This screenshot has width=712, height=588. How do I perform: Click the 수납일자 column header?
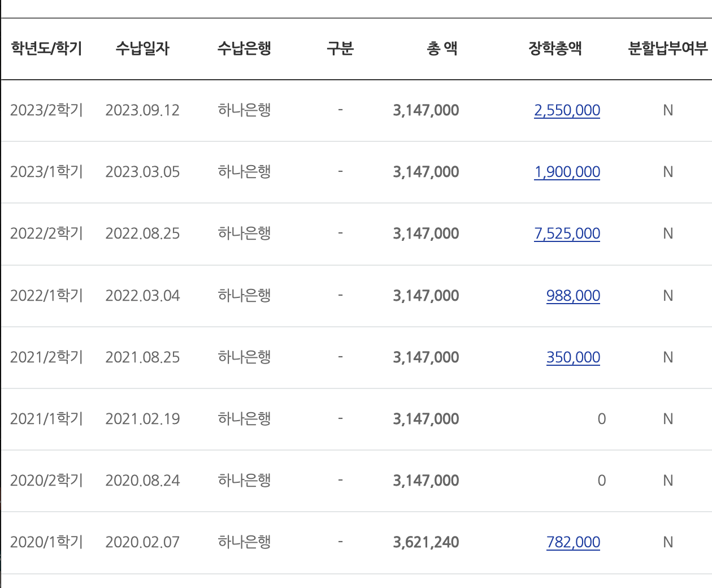pos(142,49)
